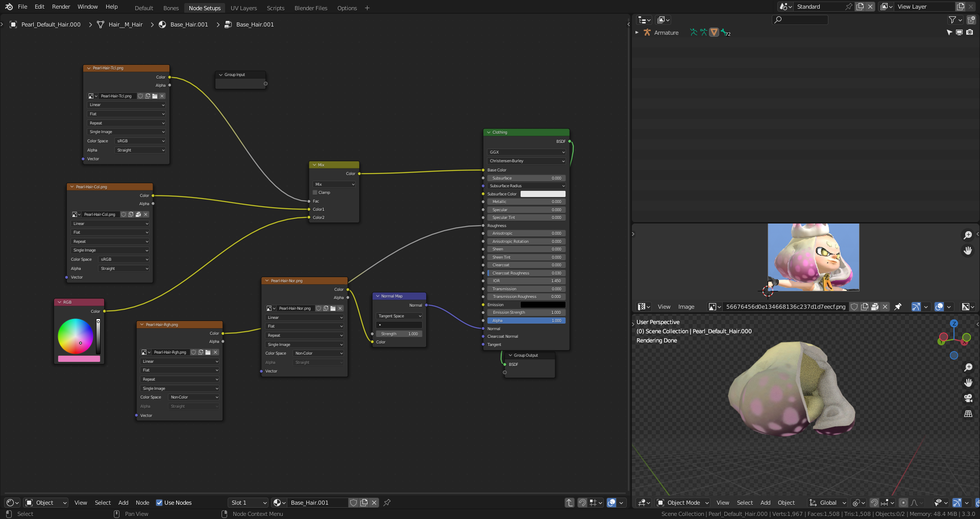The height and width of the screenshot is (519, 980).
Task: Zoom the image editor with magnifier icon
Action: pos(967,235)
